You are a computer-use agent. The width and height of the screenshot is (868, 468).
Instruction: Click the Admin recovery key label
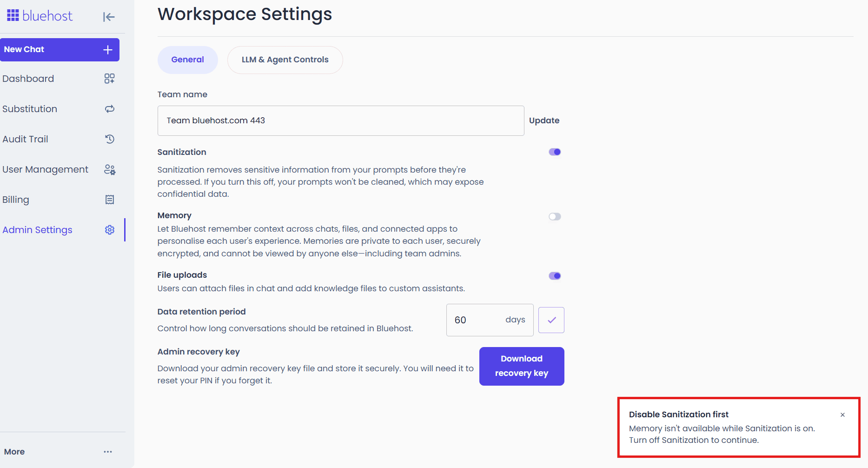tap(199, 352)
